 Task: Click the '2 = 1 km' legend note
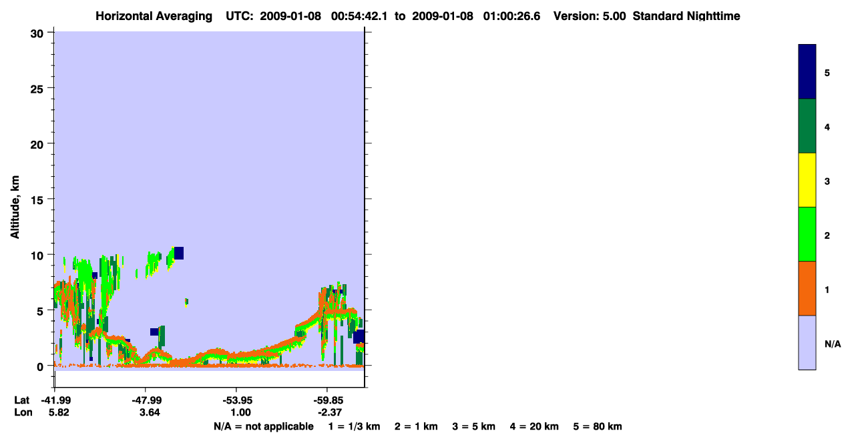point(416,426)
